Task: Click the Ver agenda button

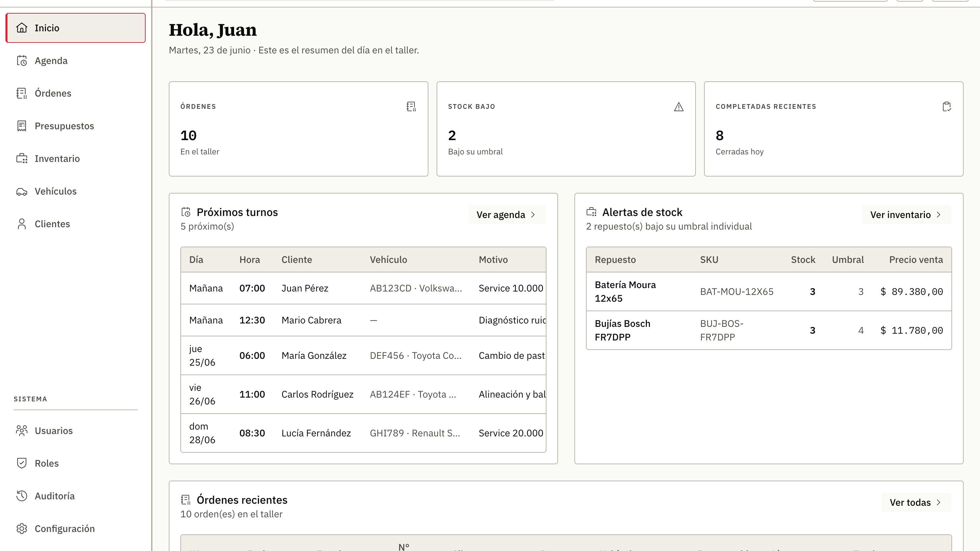Action: click(x=507, y=215)
